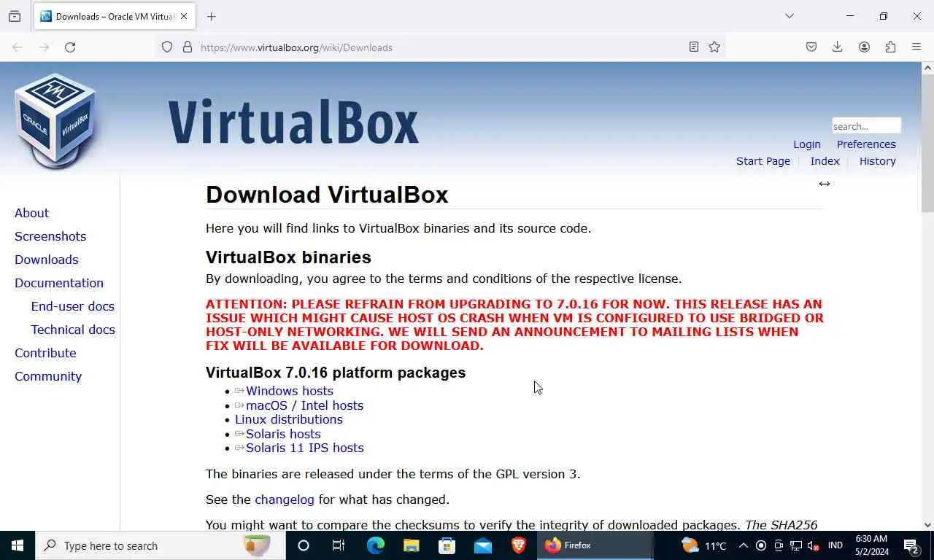Download the Solaris hosts package
This screenshot has width=934, height=560.
click(283, 434)
